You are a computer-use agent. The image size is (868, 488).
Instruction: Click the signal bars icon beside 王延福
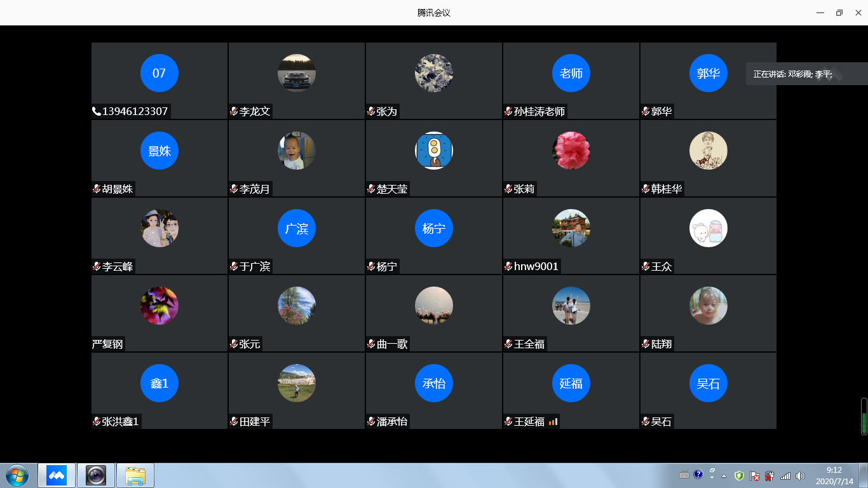(553, 421)
